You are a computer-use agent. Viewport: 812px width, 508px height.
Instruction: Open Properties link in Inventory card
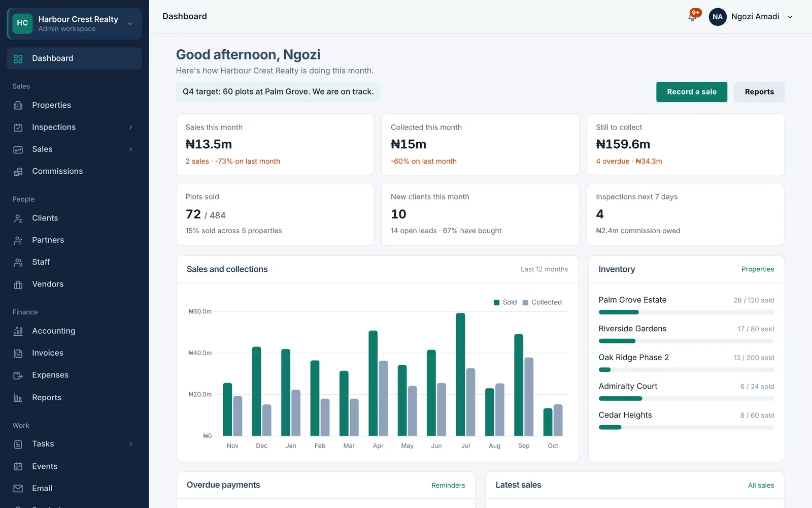pyautogui.click(x=758, y=269)
